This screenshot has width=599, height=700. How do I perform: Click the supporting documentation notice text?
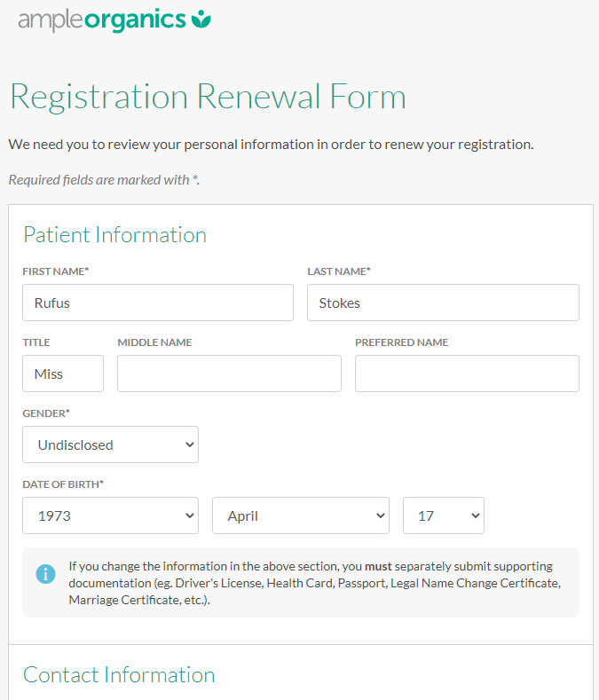314,583
